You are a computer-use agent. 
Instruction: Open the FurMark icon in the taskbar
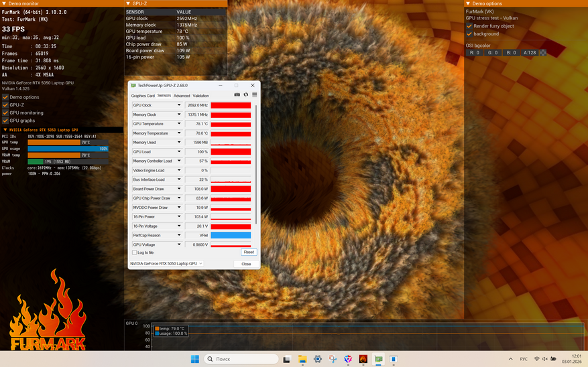pos(363,359)
